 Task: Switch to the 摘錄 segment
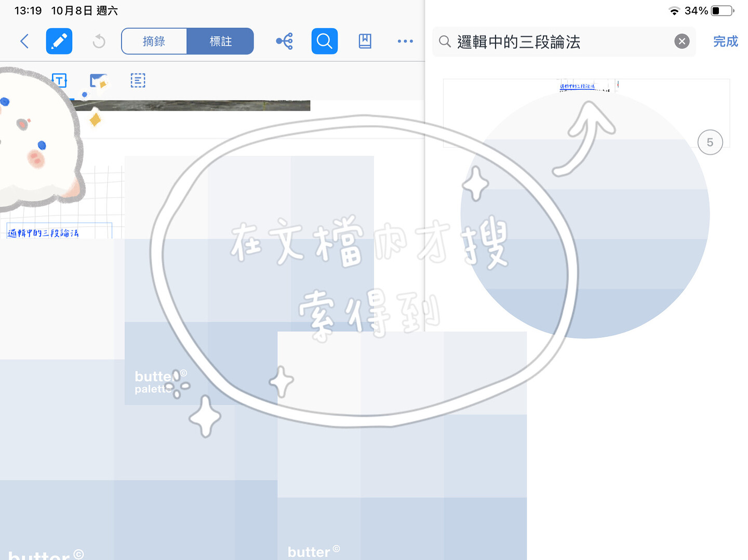point(154,41)
